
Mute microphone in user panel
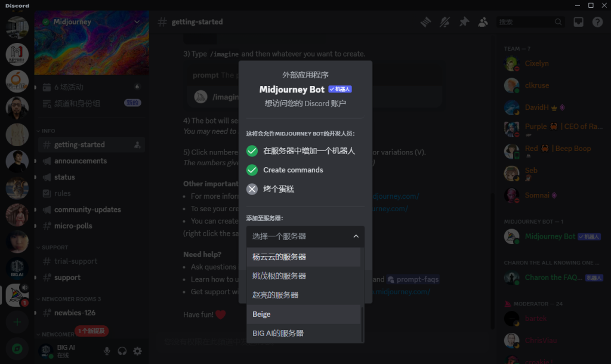[107, 351]
